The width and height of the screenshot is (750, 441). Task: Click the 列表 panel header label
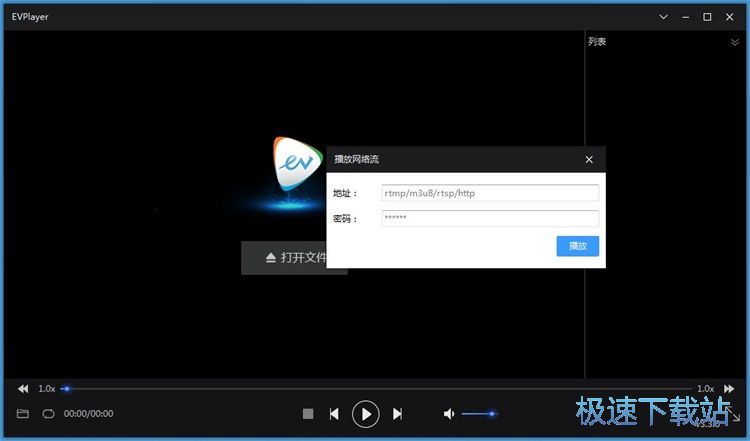(x=597, y=42)
